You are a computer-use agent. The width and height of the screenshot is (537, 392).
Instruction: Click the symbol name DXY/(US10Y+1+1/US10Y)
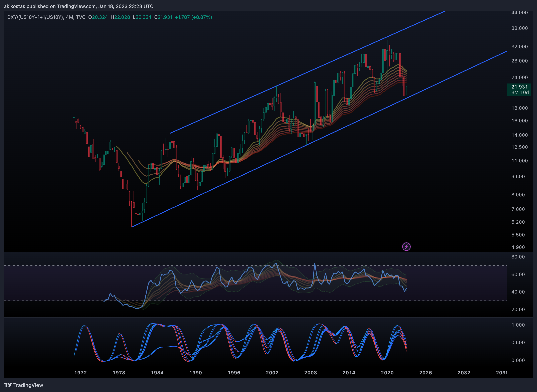pyautogui.click(x=35, y=17)
